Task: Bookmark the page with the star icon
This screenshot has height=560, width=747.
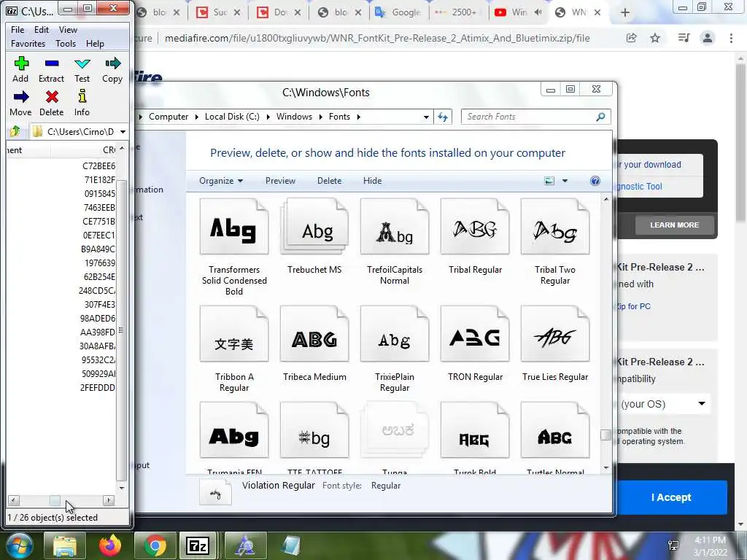Action: pos(655,38)
